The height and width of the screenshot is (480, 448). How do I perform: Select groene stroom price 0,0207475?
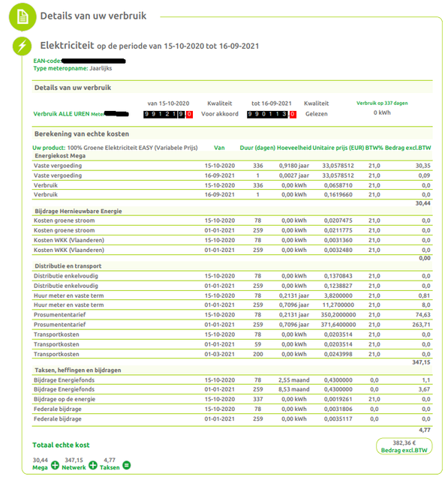point(338,220)
